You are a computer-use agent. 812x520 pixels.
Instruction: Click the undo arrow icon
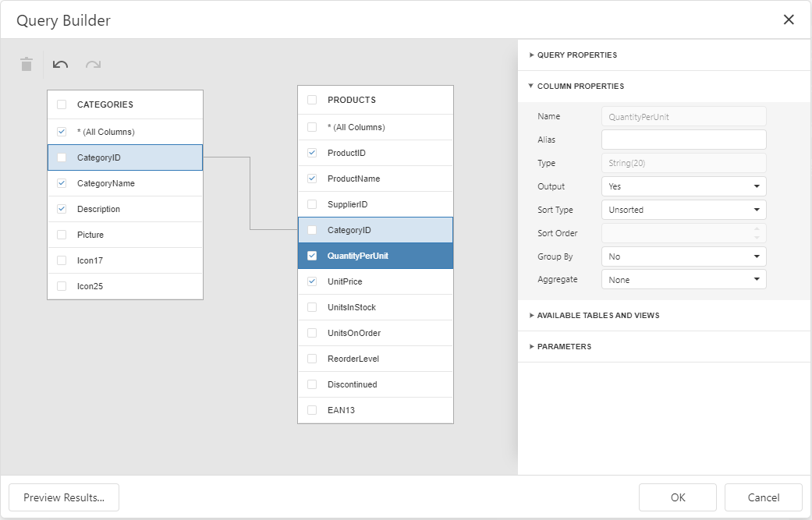60,65
